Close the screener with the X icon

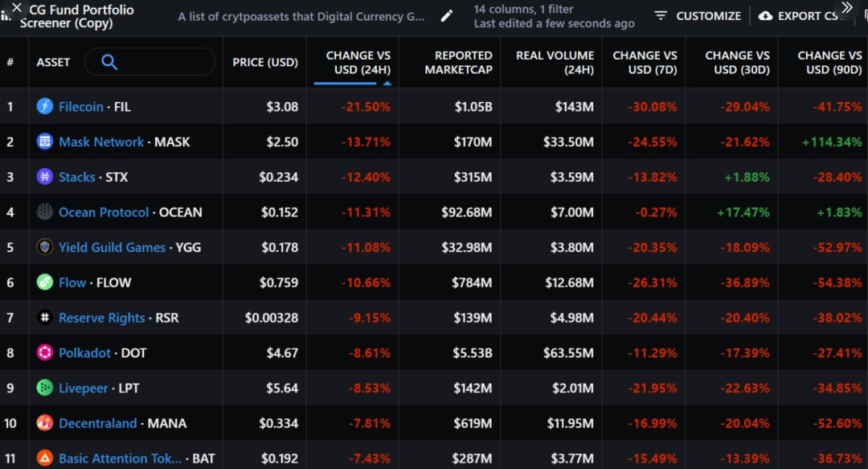pyautogui.click(x=17, y=7)
